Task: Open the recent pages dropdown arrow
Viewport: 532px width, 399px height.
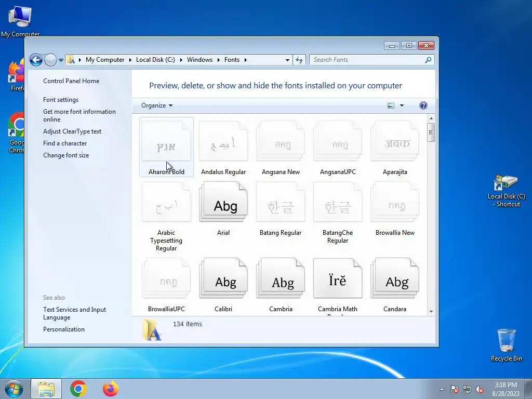Action: (61, 60)
